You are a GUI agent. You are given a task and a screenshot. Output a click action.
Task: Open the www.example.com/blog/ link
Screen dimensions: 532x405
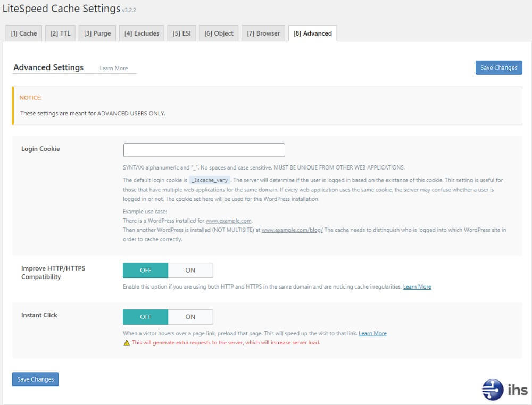pos(292,230)
